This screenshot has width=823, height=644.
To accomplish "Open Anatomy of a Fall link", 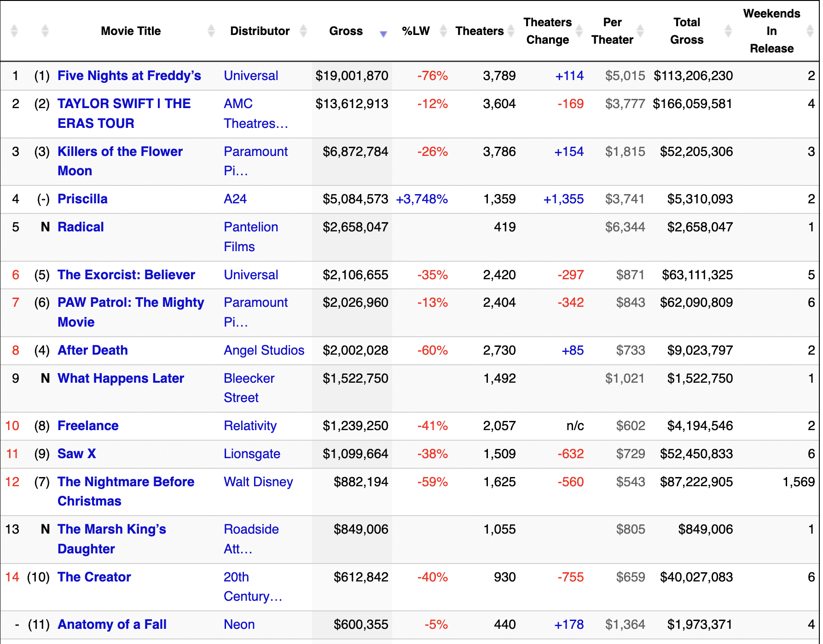I will (x=112, y=624).
